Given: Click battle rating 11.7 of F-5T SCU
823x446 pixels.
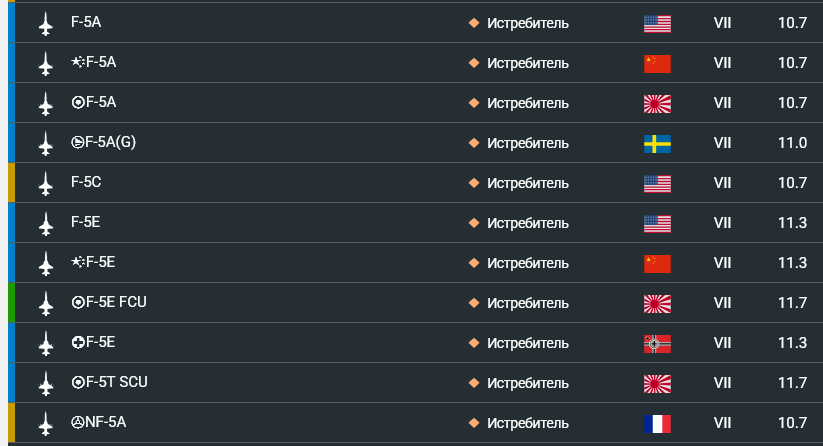Looking at the screenshot, I should click(792, 383).
